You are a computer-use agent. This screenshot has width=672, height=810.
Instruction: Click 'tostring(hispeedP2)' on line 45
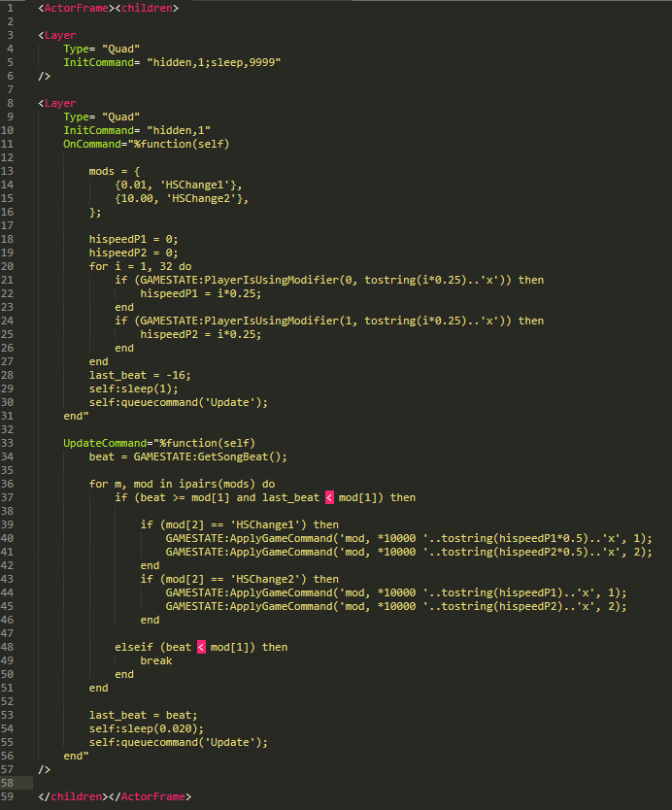[x=504, y=606]
